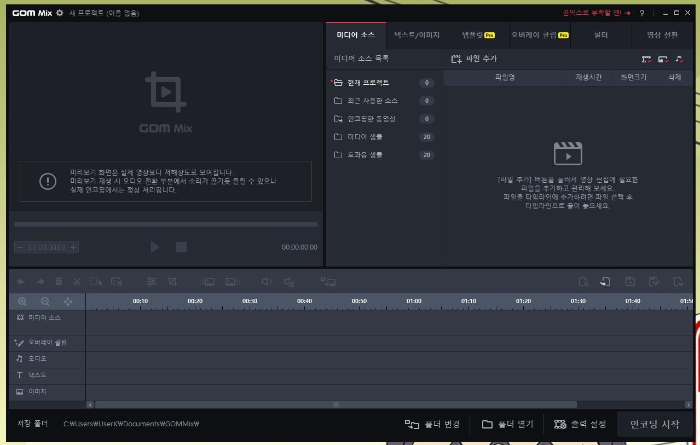Click the capture frame to image icon
The height and width of the screenshot is (445, 700).
coord(328,282)
